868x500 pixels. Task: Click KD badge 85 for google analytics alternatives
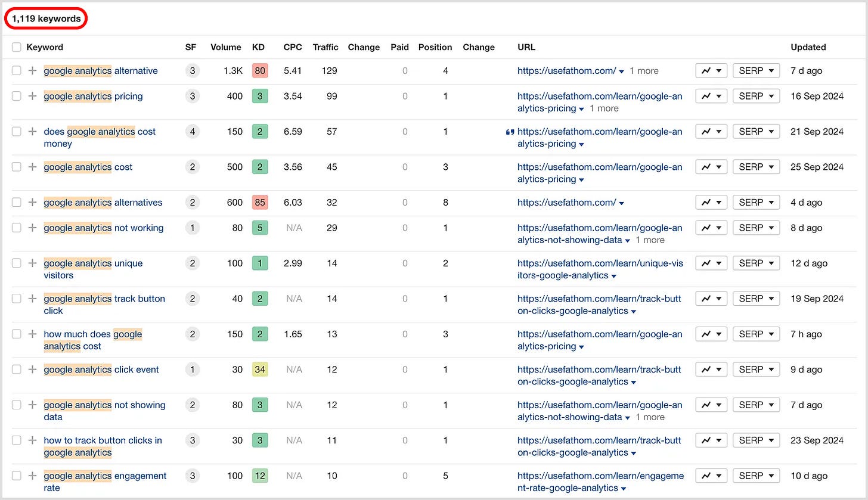(260, 203)
